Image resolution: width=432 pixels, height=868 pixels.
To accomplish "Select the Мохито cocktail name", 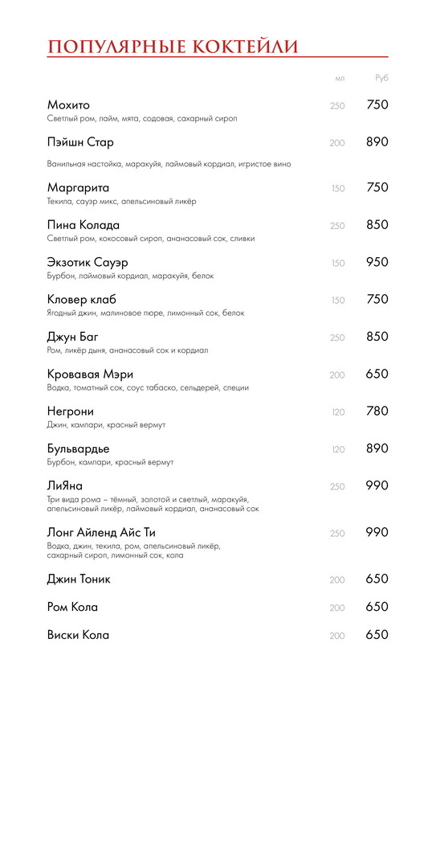I will click(68, 105).
